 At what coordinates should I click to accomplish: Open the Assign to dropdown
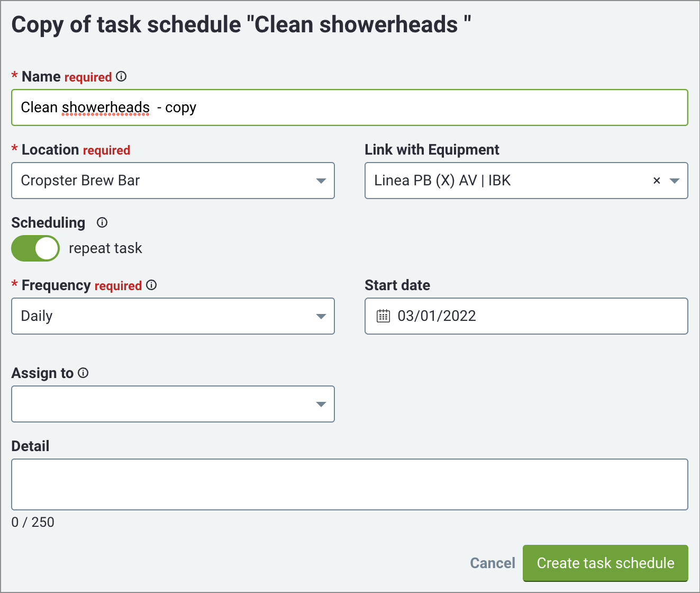click(x=173, y=404)
